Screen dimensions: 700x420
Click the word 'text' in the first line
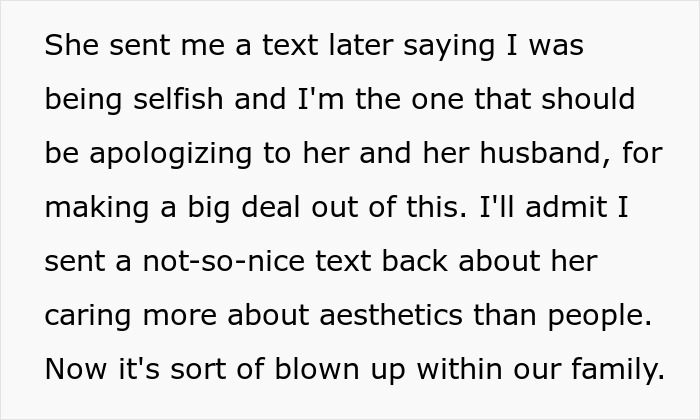[290, 46]
